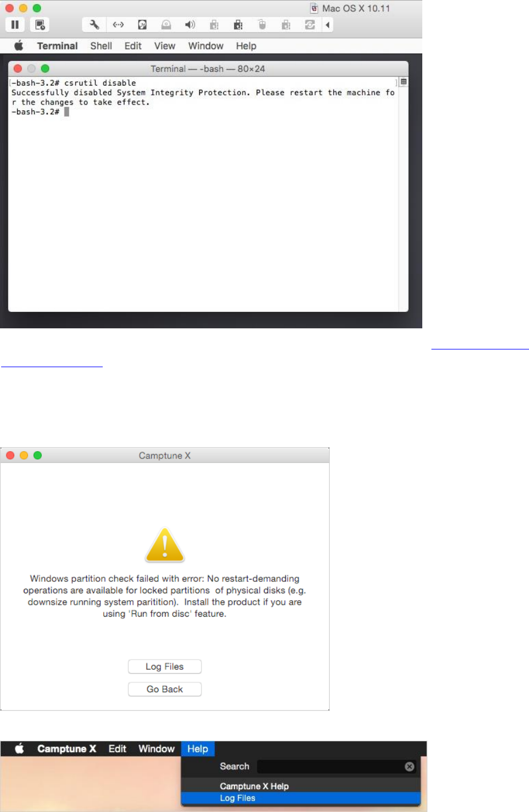Click the CD/DVD drive icon

(x=166, y=25)
